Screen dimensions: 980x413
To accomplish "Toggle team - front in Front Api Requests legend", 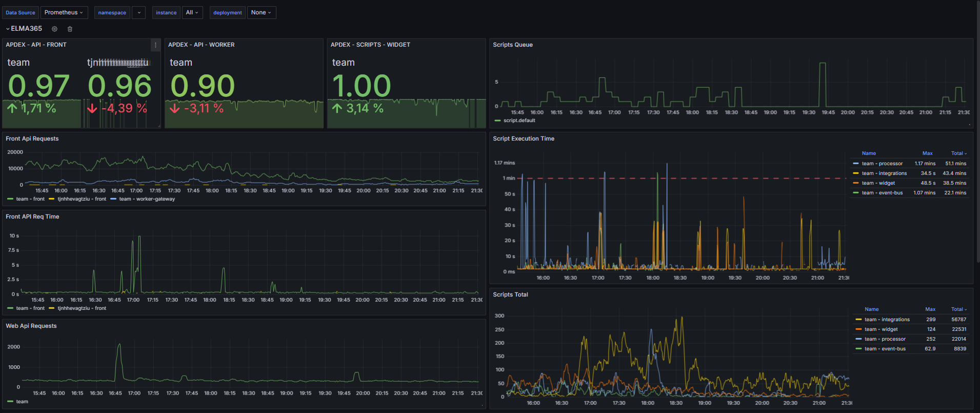I will click(30, 199).
